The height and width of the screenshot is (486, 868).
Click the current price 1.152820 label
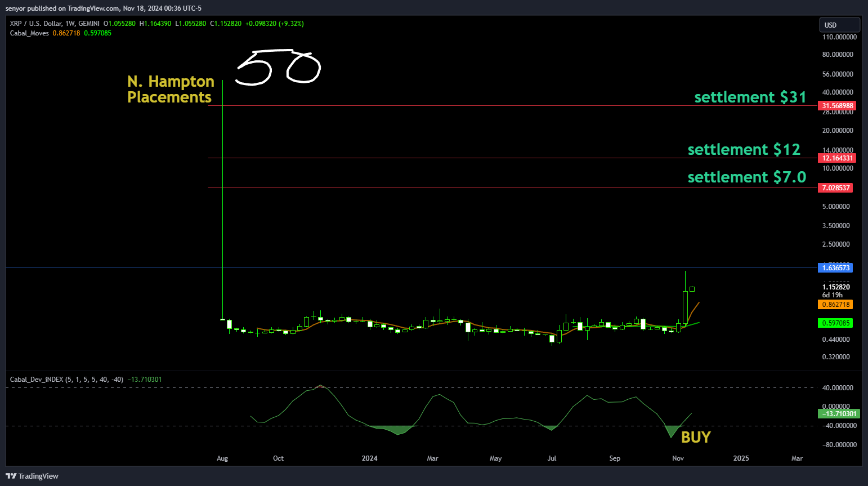pos(836,287)
